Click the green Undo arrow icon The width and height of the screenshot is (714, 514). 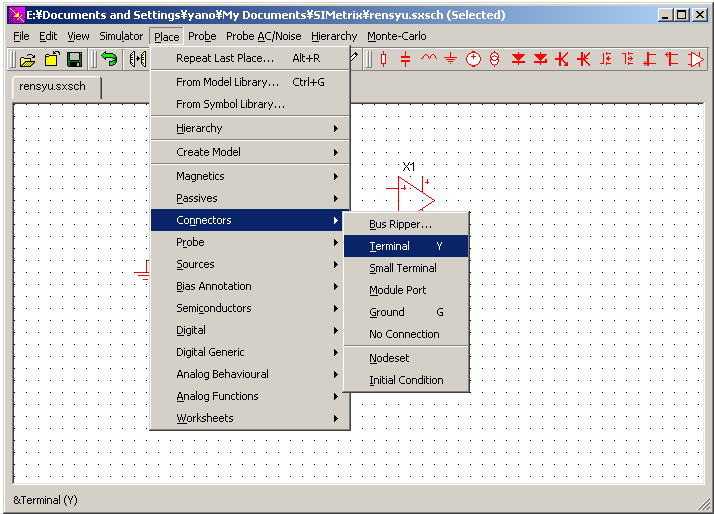click(x=109, y=59)
